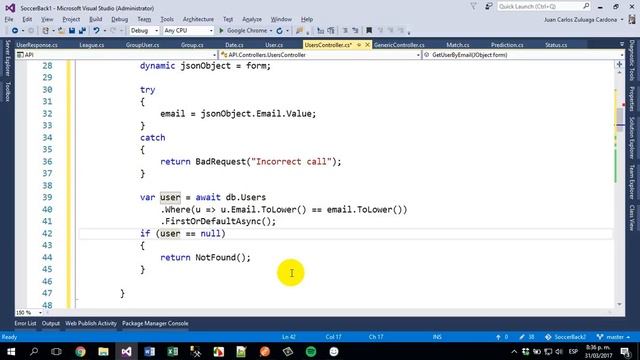
Task: Click the master branch in status bar
Action: 613,337
